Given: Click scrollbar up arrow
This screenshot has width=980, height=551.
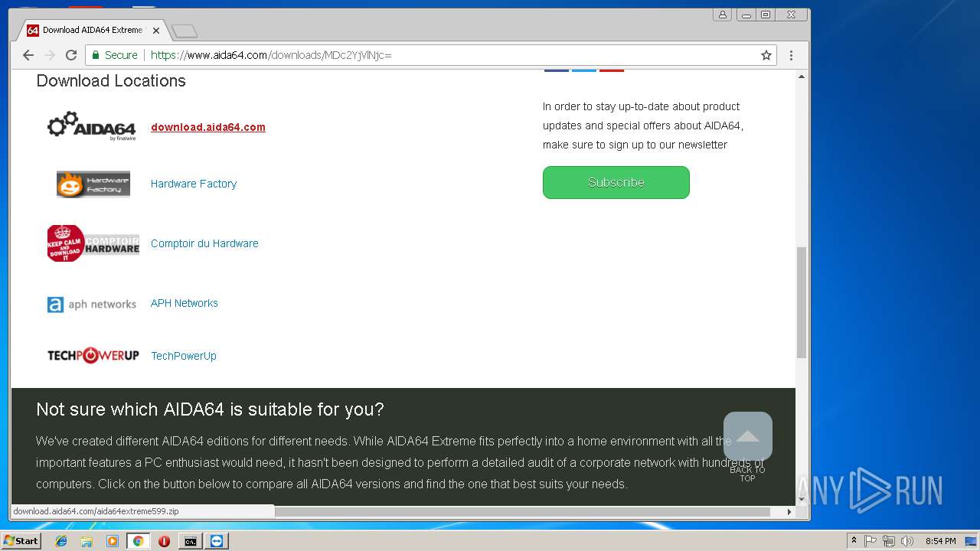Looking at the screenshot, I should [802, 77].
